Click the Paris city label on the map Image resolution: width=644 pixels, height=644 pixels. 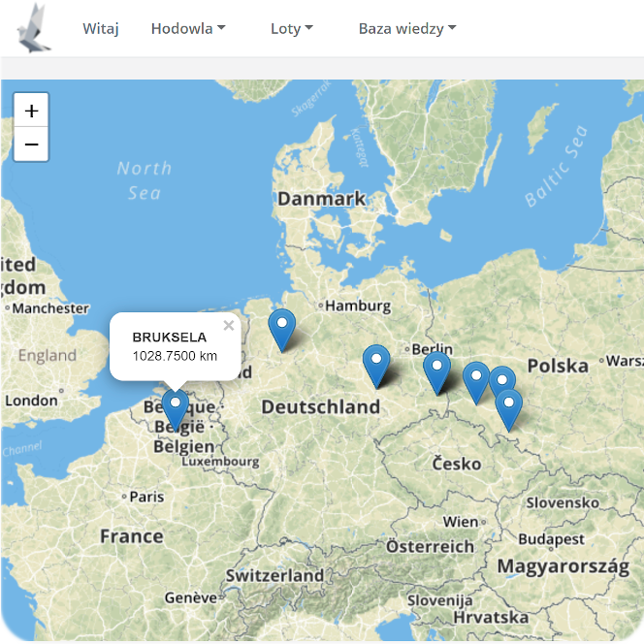(146, 497)
